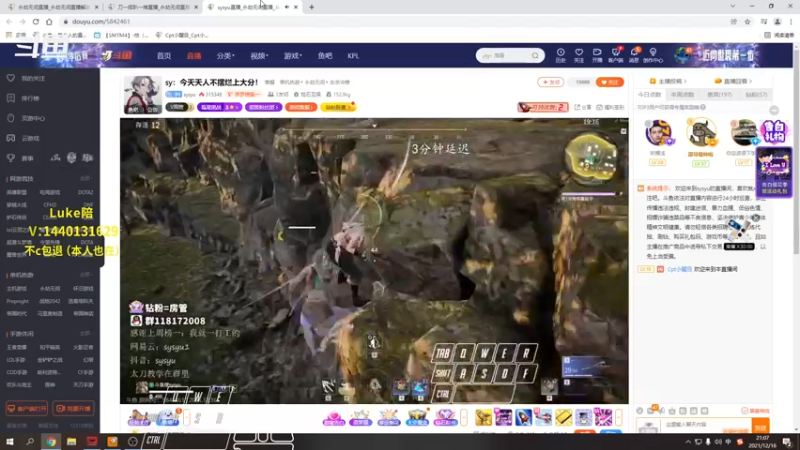Open the Cpt bookmark in the bar

pos(182,35)
